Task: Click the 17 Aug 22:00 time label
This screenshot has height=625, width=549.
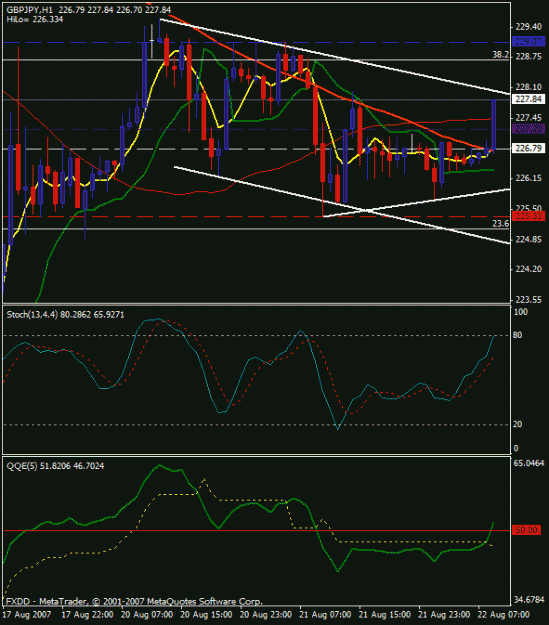Action: coord(87,615)
